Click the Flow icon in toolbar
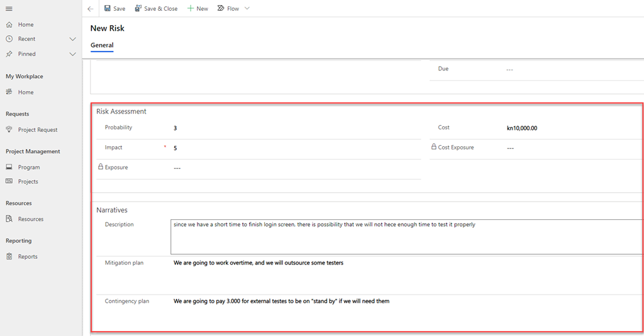 [221, 9]
